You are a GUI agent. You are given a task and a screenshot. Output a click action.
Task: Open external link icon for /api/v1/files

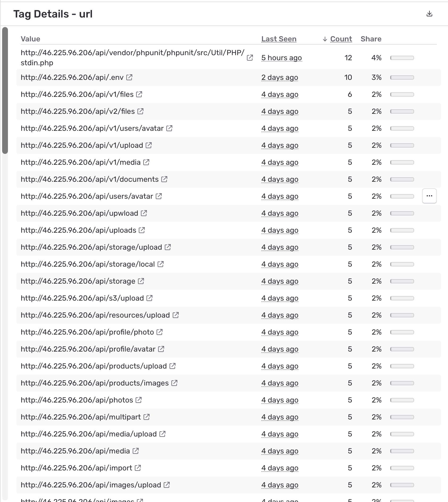click(x=139, y=94)
